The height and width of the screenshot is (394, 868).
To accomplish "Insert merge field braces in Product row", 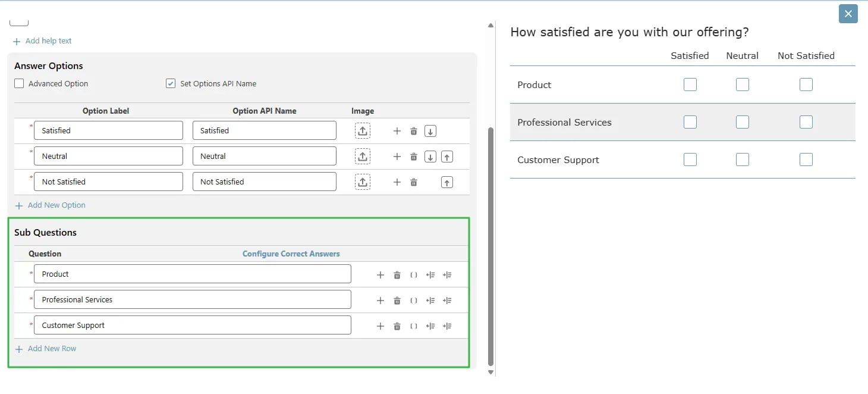I will pos(414,275).
